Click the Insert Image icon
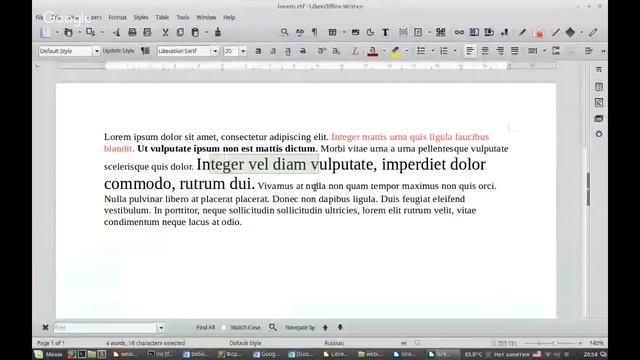Image resolution: width=640 pixels, height=360 pixels. 355,32
